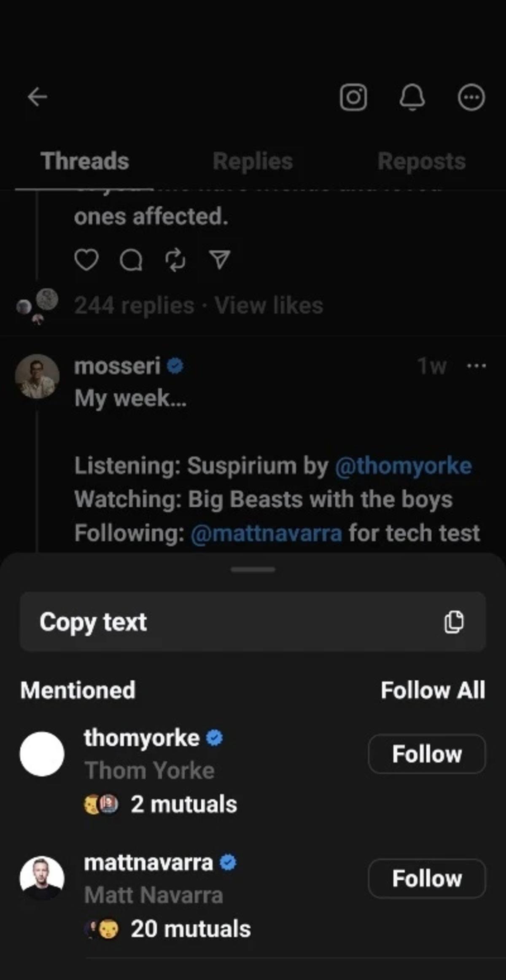Tap the comment bubble reply icon
Viewport: 506px width, 980px height.
(131, 260)
